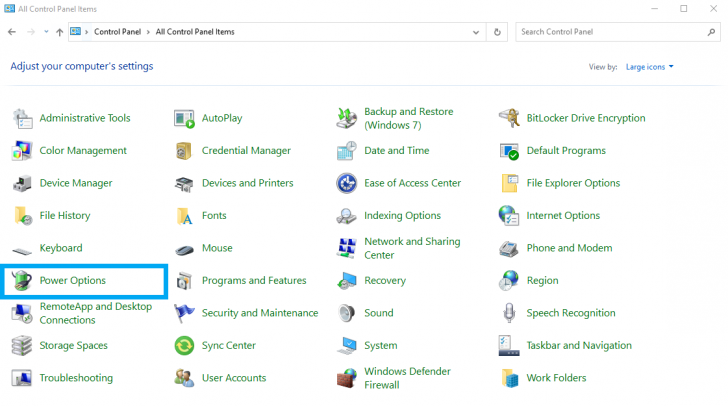The width and height of the screenshot is (728, 406).
Task: Open Phone and Modem icon
Action: [x=509, y=249]
